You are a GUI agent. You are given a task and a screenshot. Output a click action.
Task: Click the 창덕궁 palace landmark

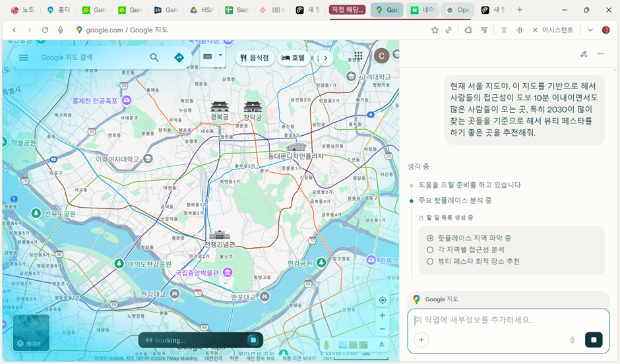(253, 111)
